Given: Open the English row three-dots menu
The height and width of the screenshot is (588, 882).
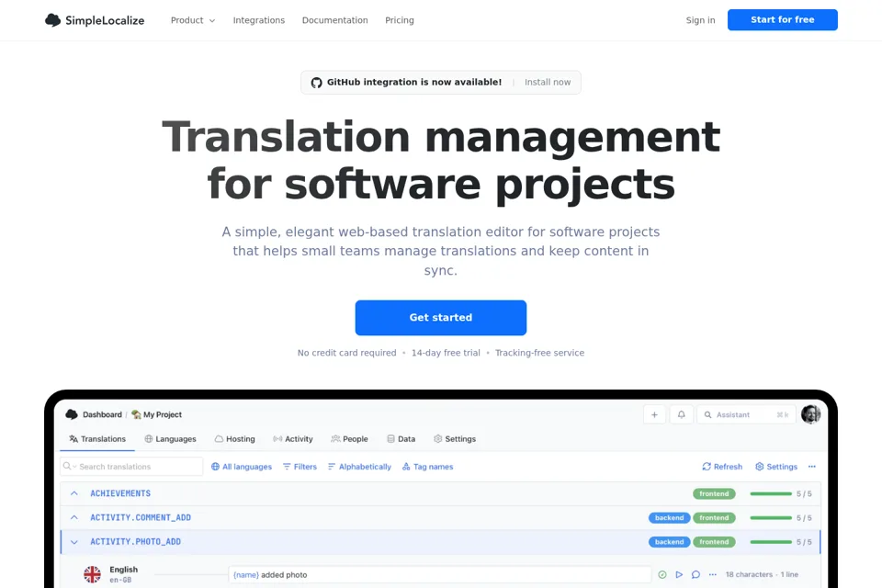Looking at the screenshot, I should click(x=713, y=574).
